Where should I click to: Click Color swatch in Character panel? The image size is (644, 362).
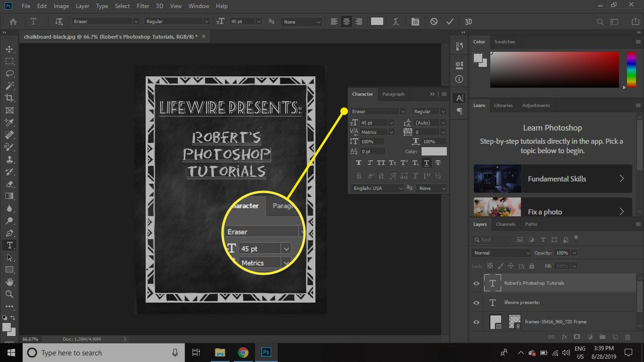[x=434, y=151]
